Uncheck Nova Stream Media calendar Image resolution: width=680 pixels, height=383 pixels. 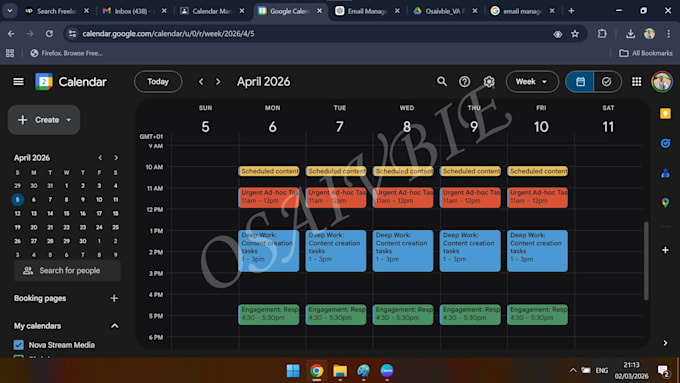19,345
